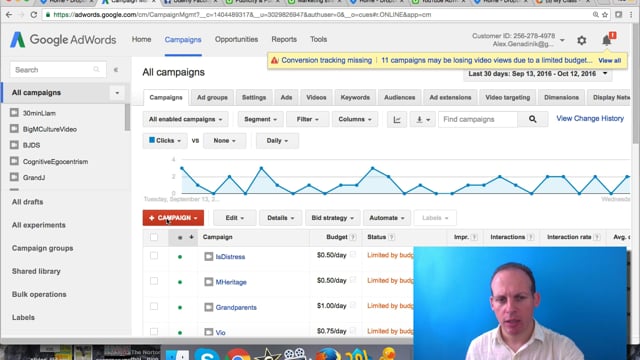This screenshot has width=640, height=360.
Task: Open the Bid strategy button
Action: click(332, 218)
